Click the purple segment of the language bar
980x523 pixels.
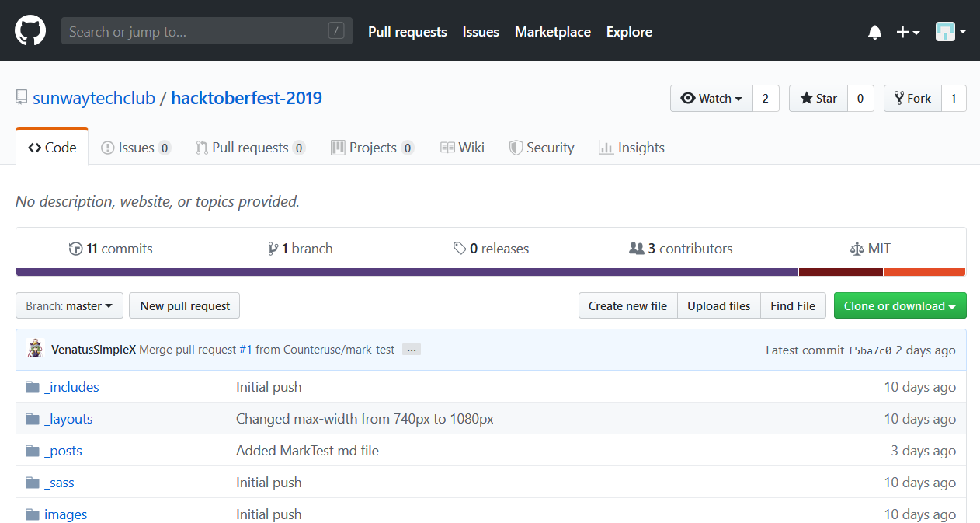point(407,272)
